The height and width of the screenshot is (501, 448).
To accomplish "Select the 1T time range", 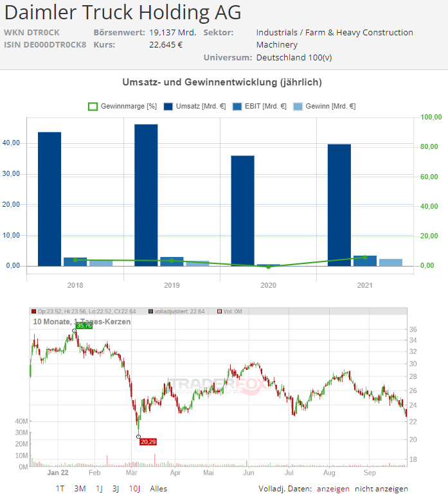I will [60, 489].
